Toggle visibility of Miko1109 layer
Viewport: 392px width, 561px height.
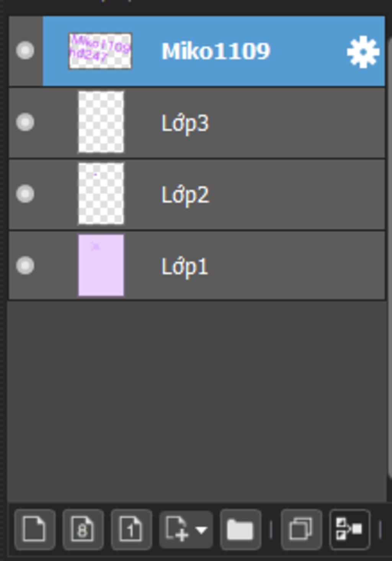click(25, 51)
